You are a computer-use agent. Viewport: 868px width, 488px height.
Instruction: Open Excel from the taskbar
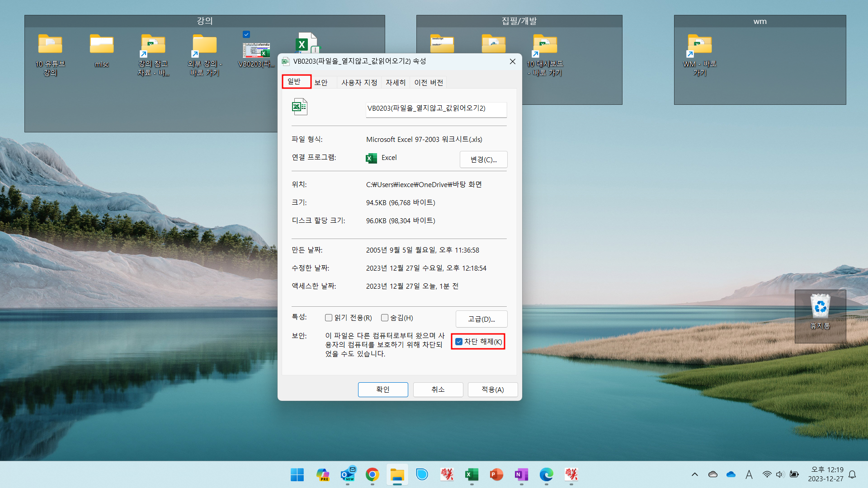click(472, 474)
